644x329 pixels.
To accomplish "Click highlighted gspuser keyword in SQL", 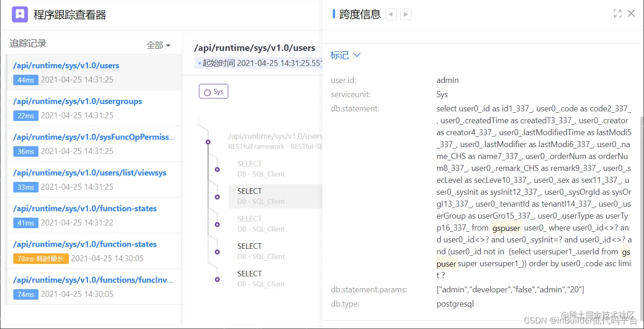I will [506, 228].
